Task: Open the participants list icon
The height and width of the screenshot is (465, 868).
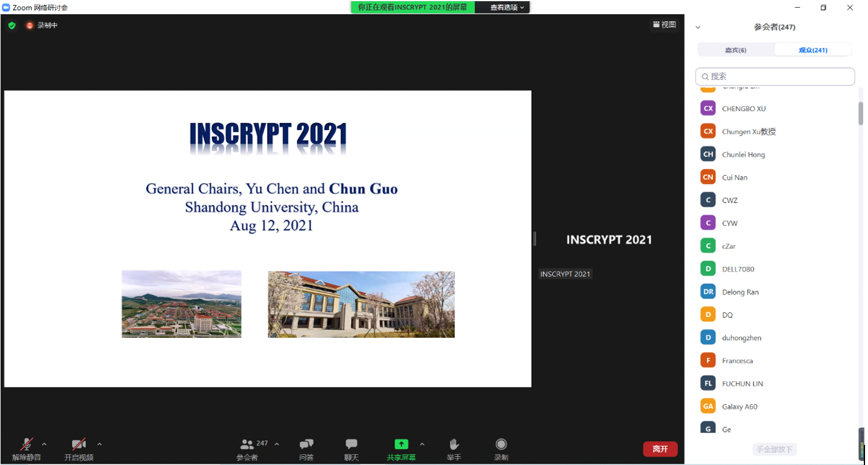Action: 247,445
